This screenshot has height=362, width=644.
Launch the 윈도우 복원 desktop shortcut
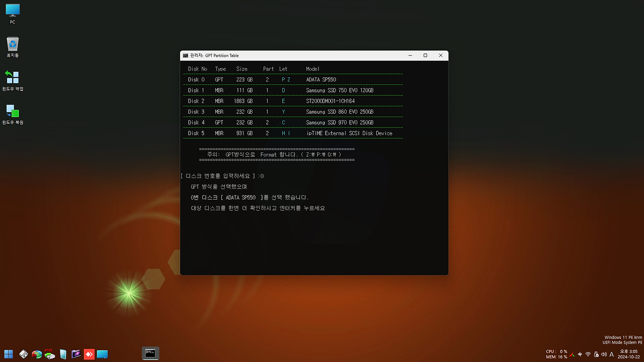click(x=13, y=114)
